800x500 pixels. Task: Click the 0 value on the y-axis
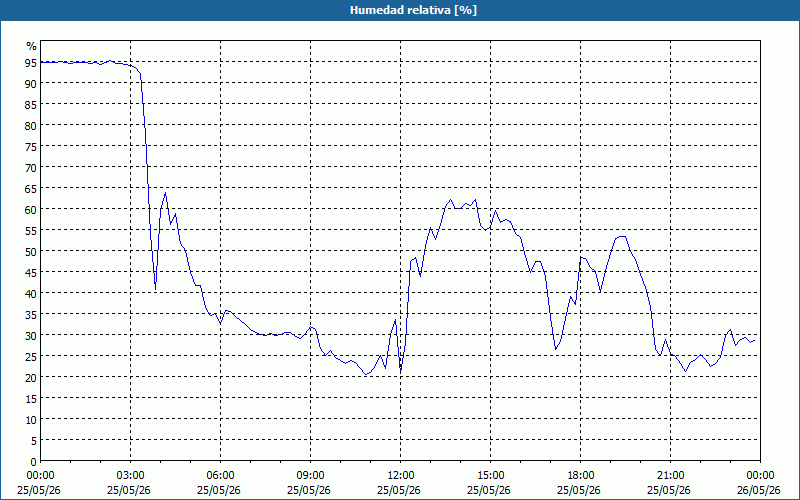34,461
